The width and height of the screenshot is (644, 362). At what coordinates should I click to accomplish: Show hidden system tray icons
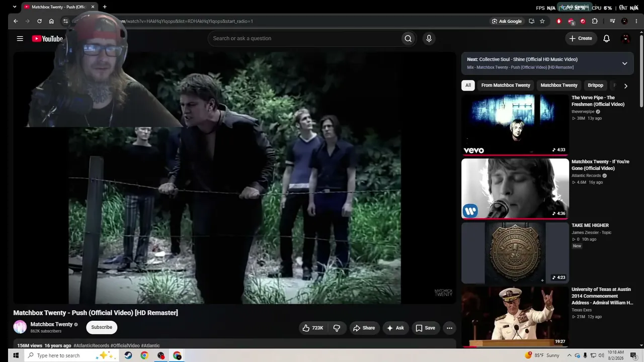tap(570, 355)
